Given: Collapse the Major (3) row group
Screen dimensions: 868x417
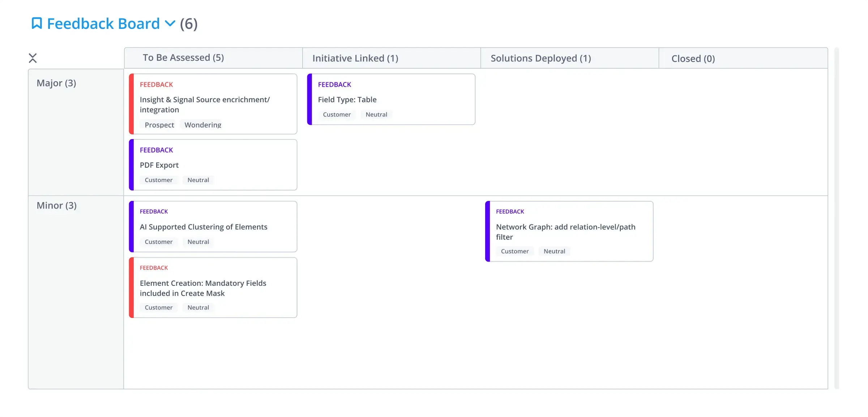Looking at the screenshot, I should click(x=56, y=83).
